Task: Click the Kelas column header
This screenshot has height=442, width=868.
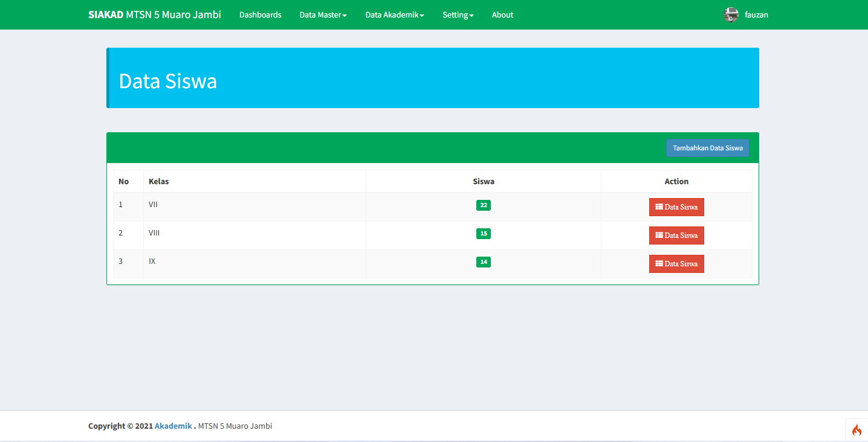Action: point(159,182)
